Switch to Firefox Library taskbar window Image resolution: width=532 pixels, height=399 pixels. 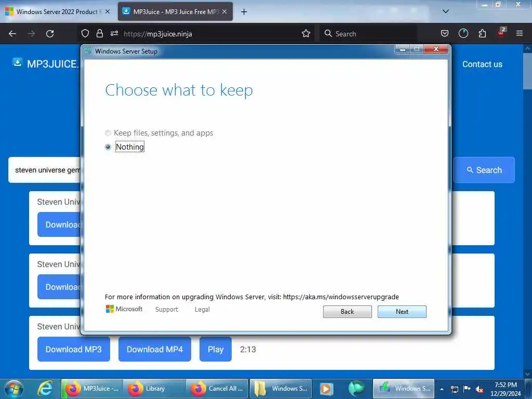(x=154, y=389)
